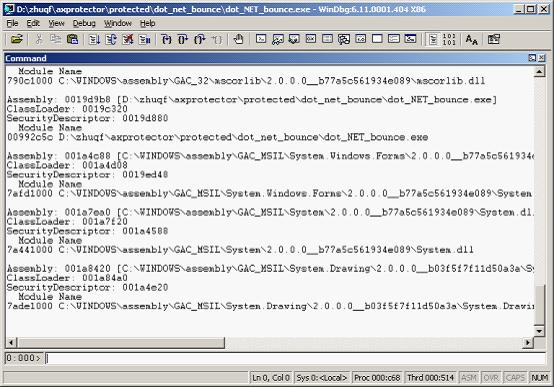Open the Debug menu
Screen dimensions: 554x387
click(84, 23)
